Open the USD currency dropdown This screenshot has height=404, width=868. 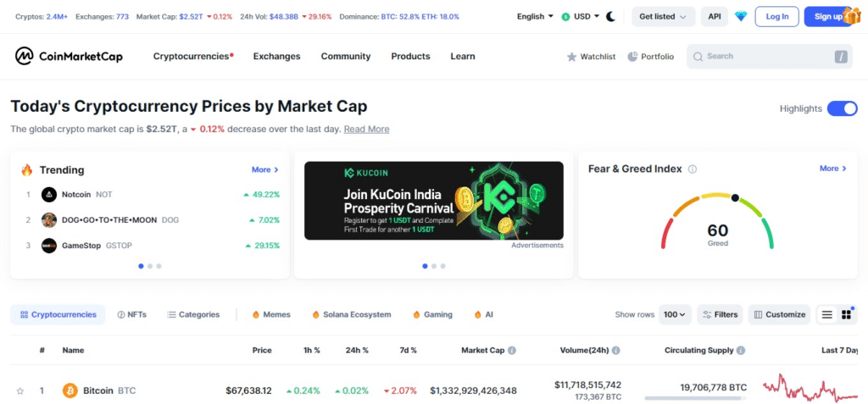point(581,16)
